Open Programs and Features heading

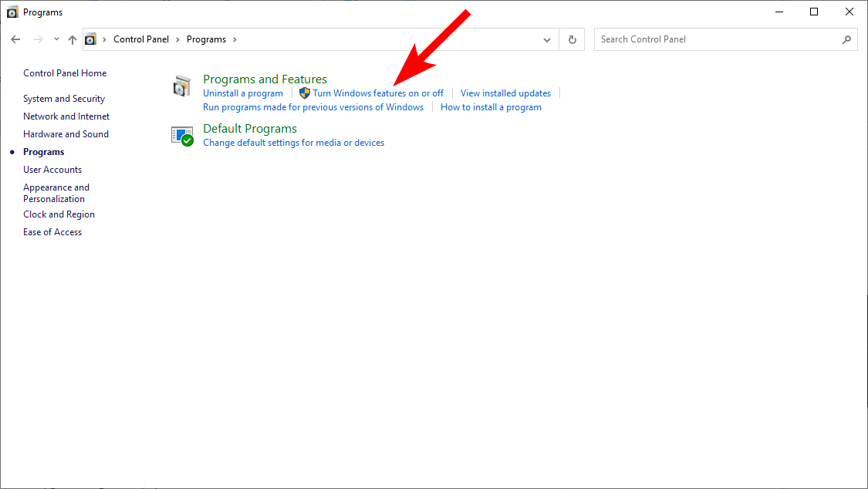pyautogui.click(x=265, y=79)
